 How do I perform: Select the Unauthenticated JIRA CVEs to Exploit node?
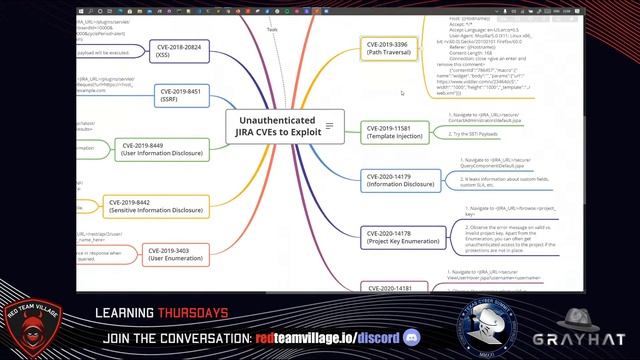pyautogui.click(x=285, y=127)
